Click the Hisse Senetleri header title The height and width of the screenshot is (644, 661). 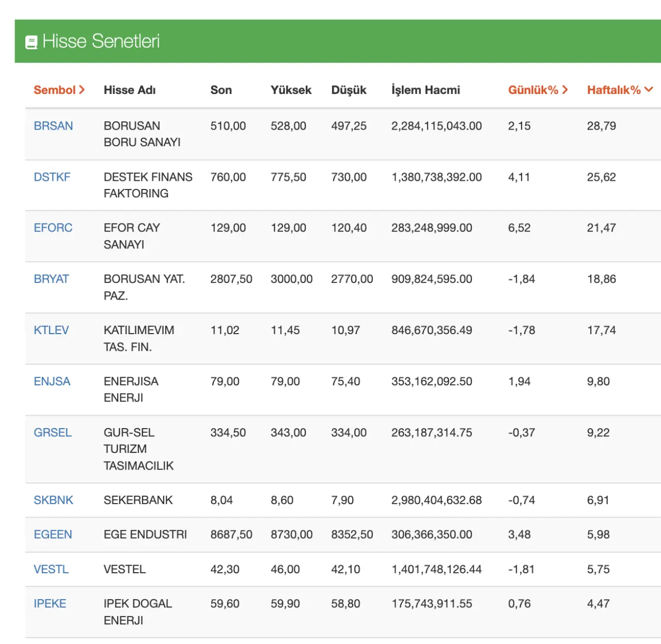point(101,41)
